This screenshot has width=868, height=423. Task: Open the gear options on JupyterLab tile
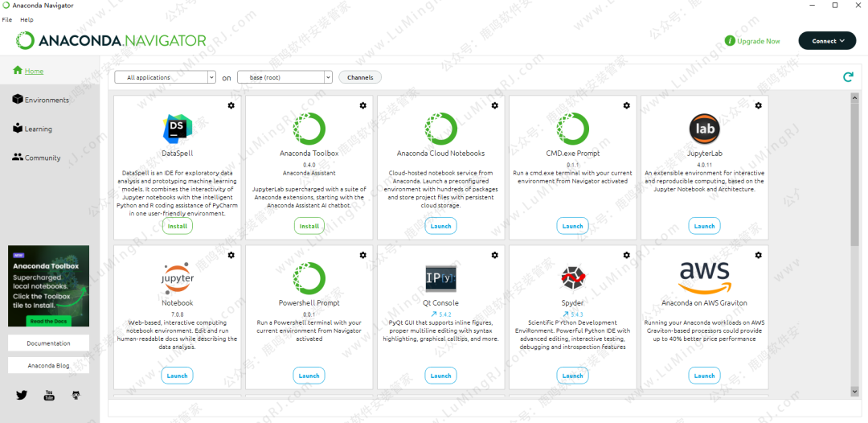pos(758,105)
